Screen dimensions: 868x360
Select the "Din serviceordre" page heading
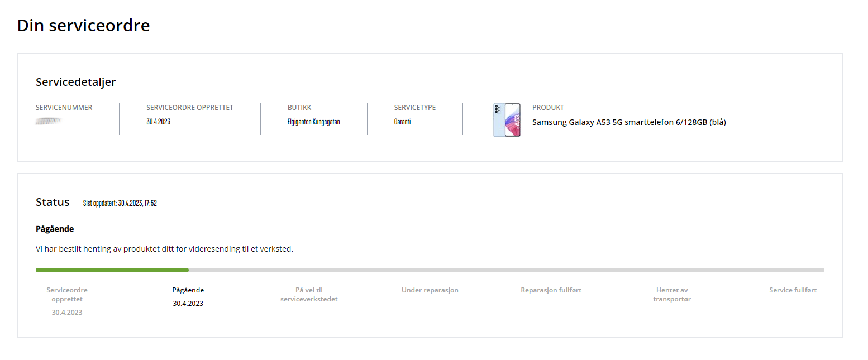click(84, 25)
